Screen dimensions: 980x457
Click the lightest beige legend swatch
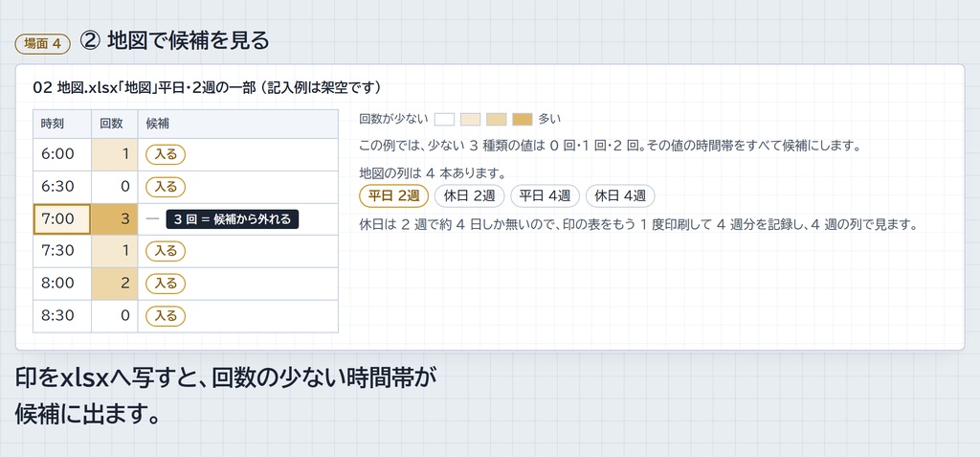click(x=470, y=119)
